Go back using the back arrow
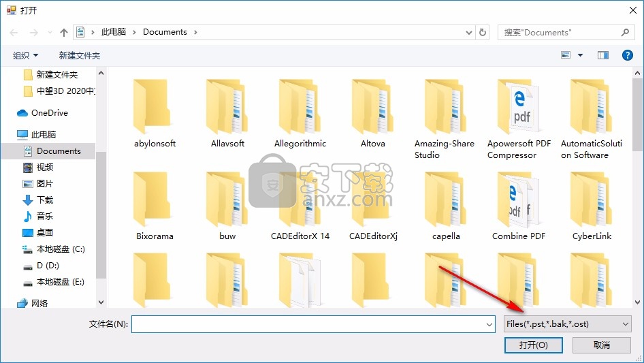This screenshot has height=363, width=644. 14,33
